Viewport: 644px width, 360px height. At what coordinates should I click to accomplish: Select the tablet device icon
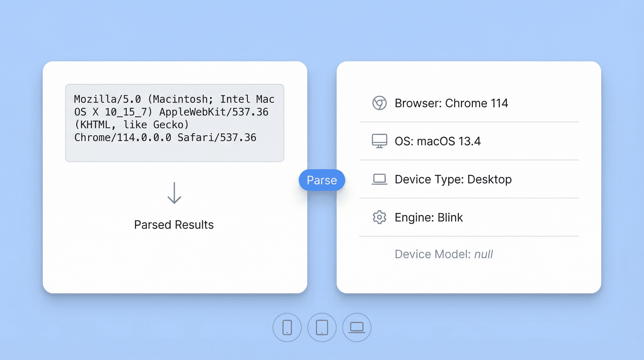click(322, 327)
